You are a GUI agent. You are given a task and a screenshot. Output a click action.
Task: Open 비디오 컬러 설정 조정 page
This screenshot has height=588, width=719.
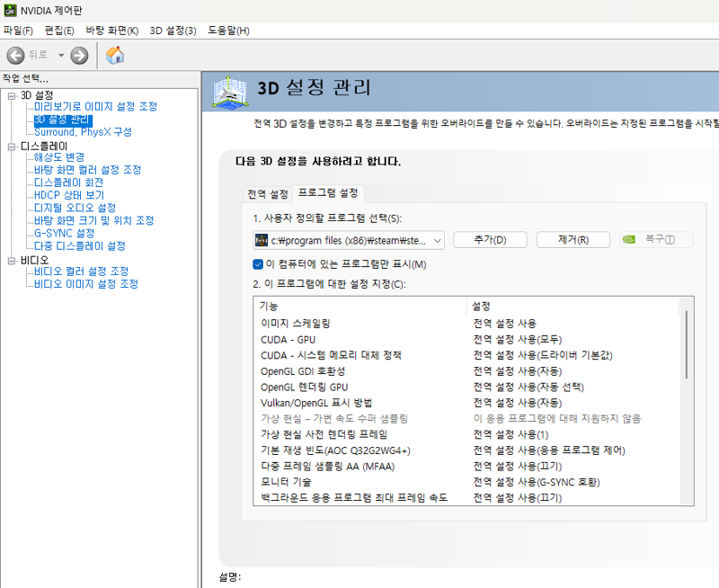click(x=82, y=272)
